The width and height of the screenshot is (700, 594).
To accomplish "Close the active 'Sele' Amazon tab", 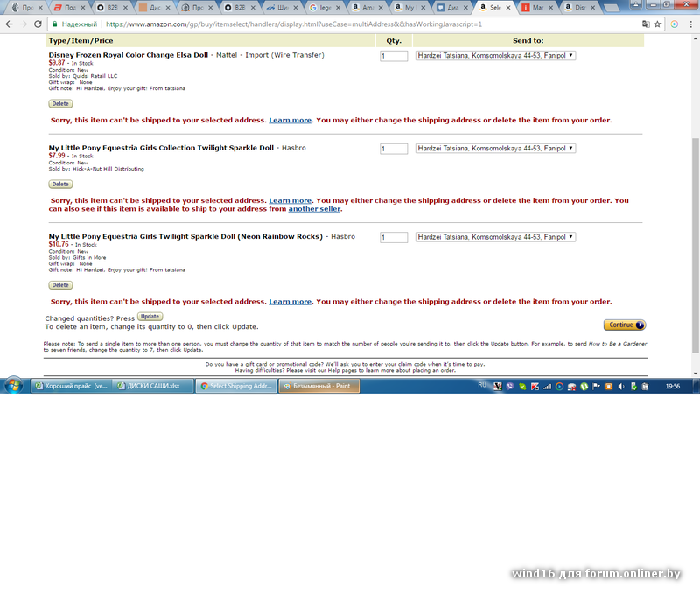I will click(508, 8).
